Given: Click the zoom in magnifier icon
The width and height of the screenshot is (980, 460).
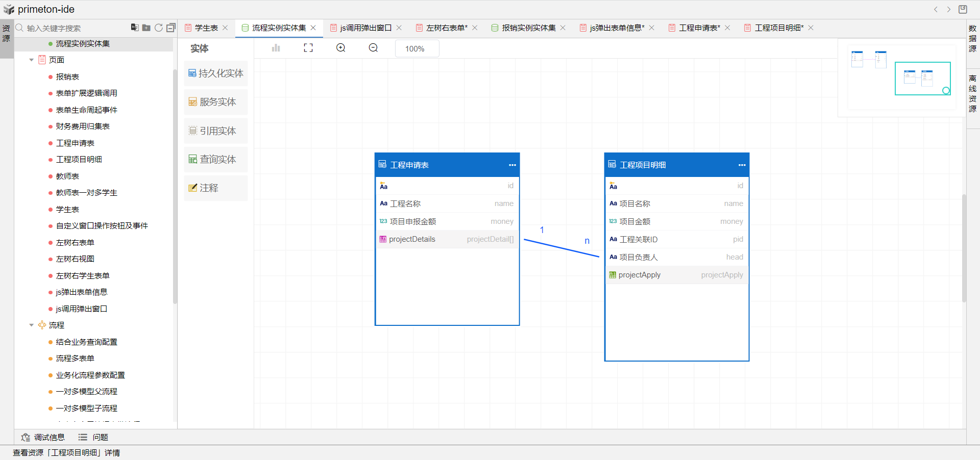Looking at the screenshot, I should coord(341,48).
